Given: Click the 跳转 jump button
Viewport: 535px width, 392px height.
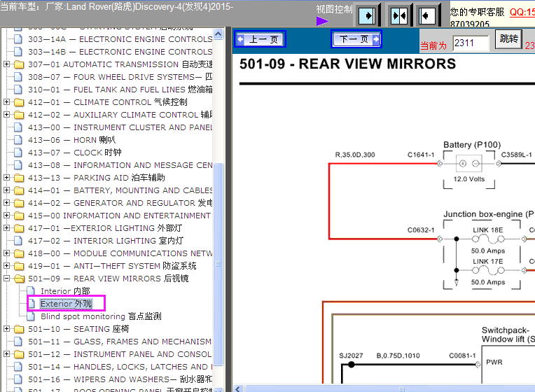Looking at the screenshot, I should (x=508, y=39).
